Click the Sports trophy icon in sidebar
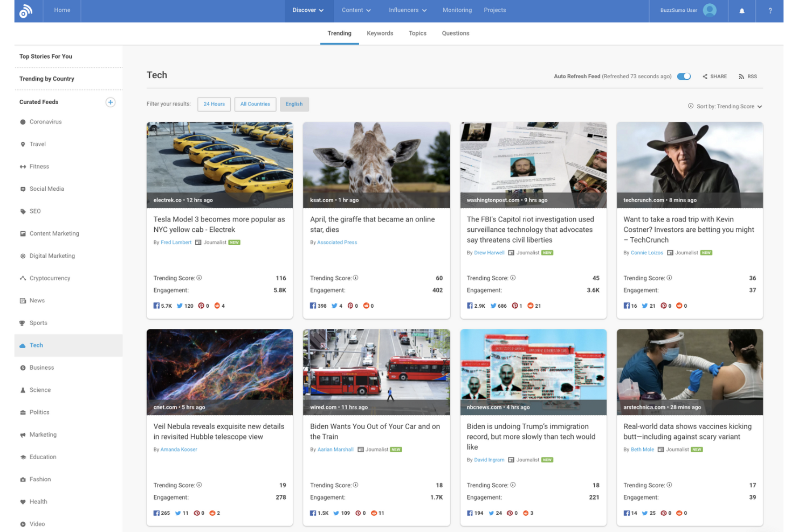Viewport: 798px width, 532px height. point(23,323)
